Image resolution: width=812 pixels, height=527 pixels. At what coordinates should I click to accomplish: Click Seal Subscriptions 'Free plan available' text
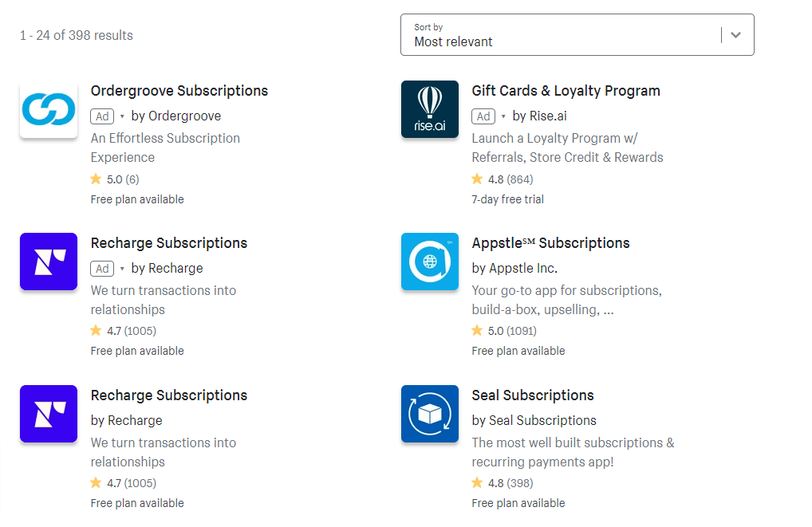[x=518, y=503]
